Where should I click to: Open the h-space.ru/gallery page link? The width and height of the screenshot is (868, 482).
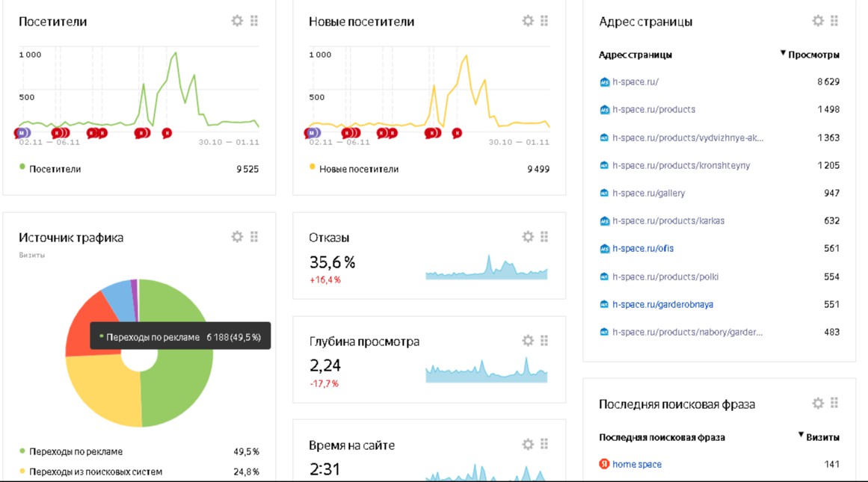coord(648,193)
